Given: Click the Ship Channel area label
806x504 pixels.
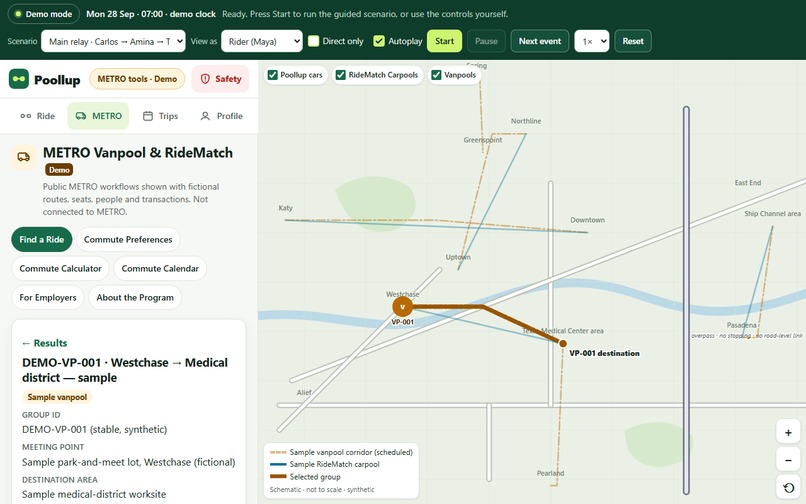Looking at the screenshot, I should point(773,213).
